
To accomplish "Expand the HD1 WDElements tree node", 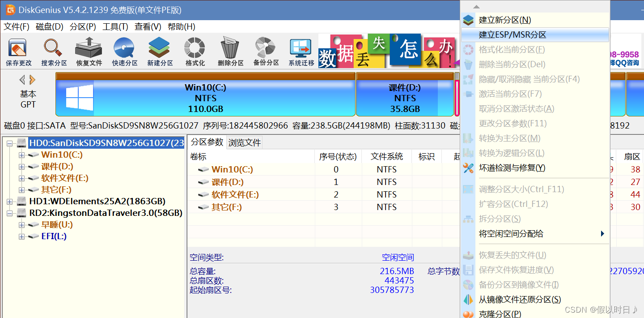I will point(10,202).
